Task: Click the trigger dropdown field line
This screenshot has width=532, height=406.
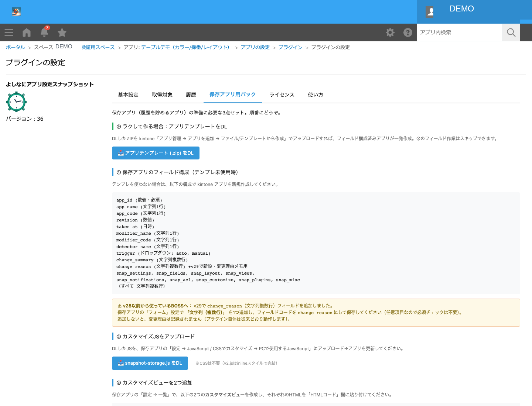Action: tap(163, 253)
